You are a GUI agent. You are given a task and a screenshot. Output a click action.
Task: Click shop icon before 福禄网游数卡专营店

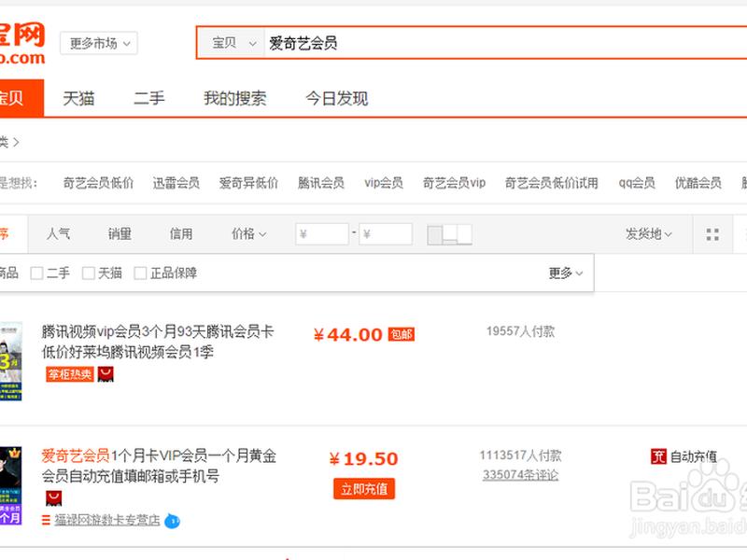[46, 521]
